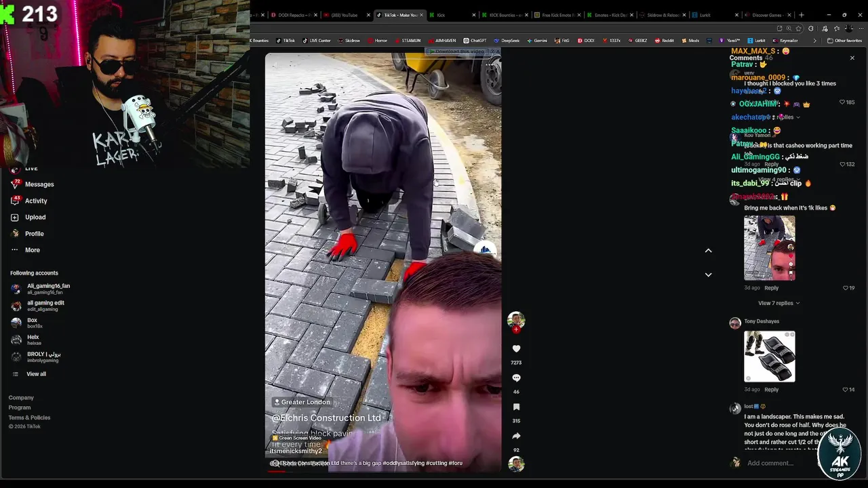Open the Helx following account
This screenshot has height=488, width=868.
33,340
